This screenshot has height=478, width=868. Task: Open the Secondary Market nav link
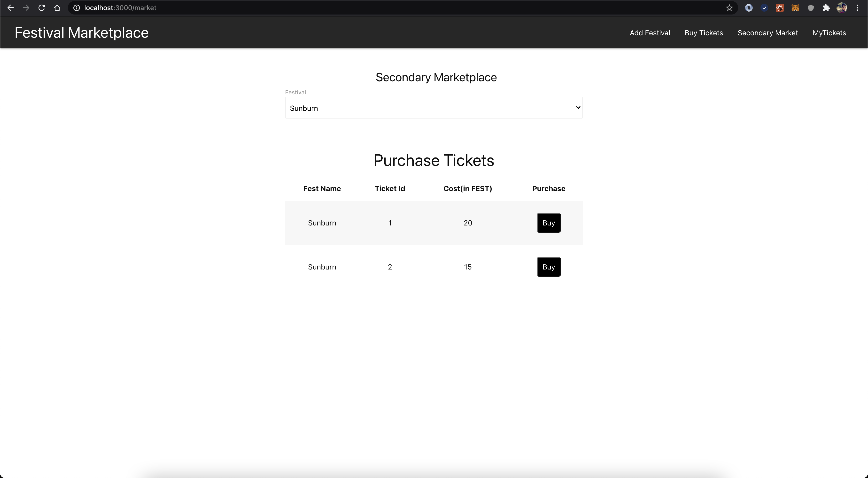click(x=767, y=33)
